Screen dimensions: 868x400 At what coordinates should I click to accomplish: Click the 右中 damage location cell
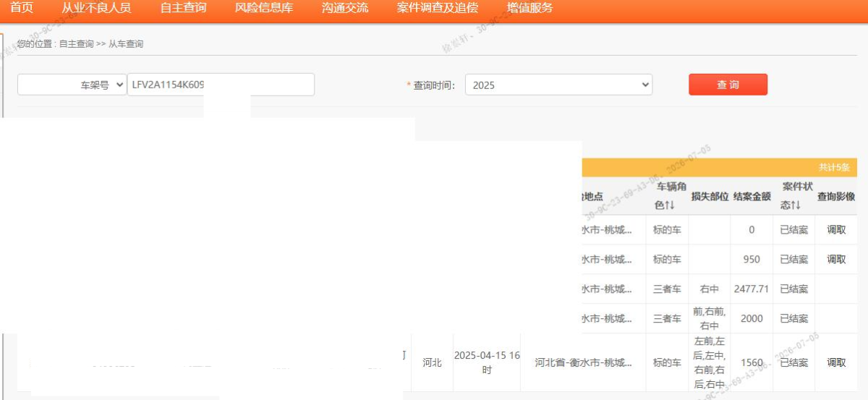[710, 289]
